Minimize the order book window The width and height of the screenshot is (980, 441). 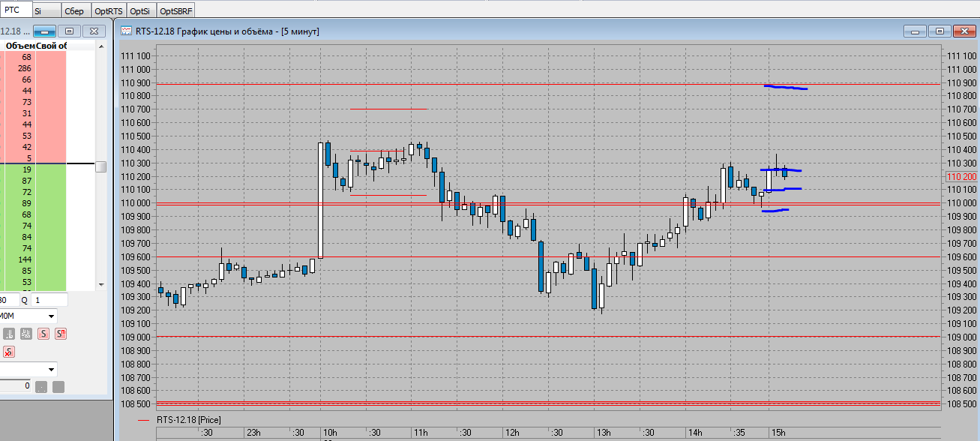click(x=44, y=31)
